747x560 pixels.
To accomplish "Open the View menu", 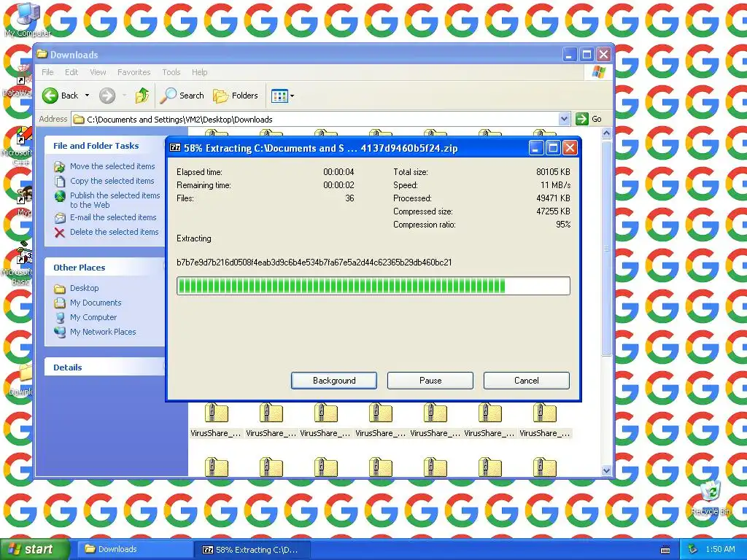I will coord(98,72).
